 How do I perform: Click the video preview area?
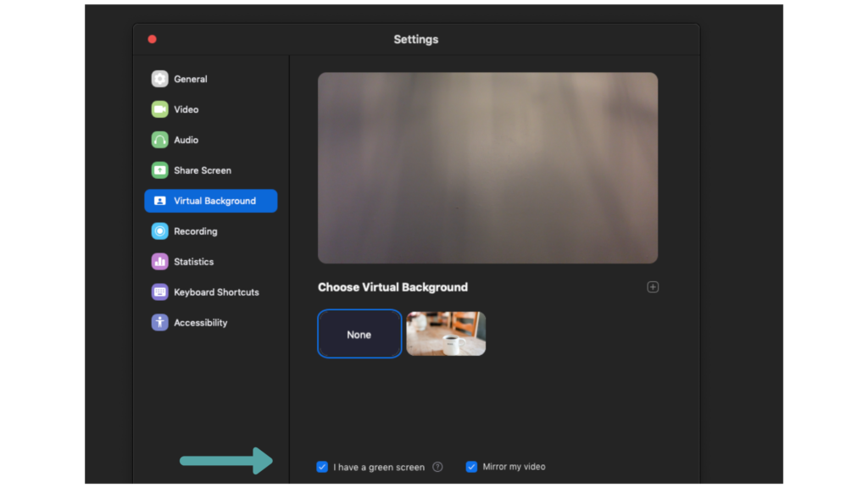tap(487, 168)
